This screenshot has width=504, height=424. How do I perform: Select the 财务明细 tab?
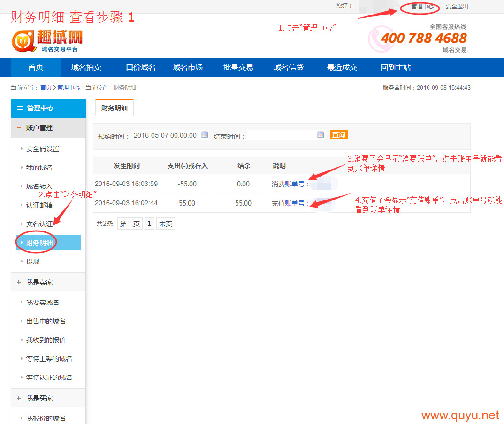point(115,108)
